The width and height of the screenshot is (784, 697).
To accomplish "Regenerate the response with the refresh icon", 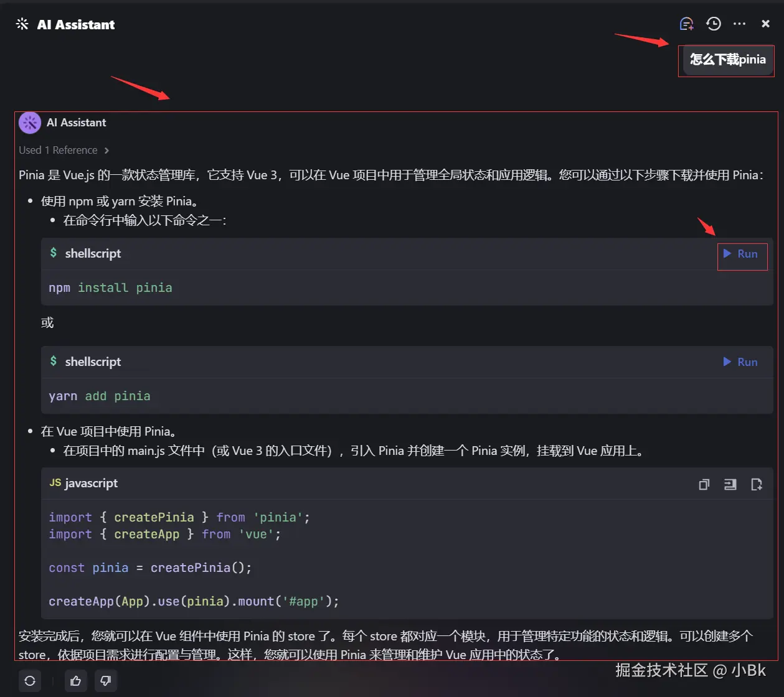I will point(30,681).
